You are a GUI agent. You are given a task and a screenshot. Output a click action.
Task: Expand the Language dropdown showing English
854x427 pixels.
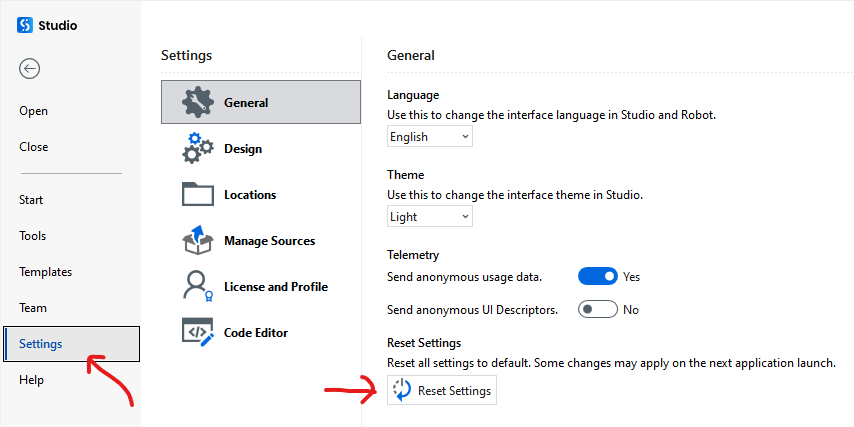pos(430,137)
